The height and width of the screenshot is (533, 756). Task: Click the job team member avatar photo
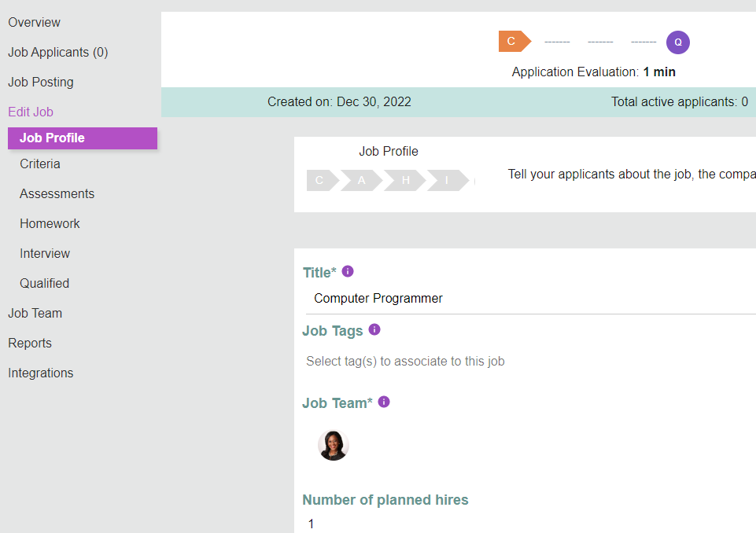tap(334, 445)
